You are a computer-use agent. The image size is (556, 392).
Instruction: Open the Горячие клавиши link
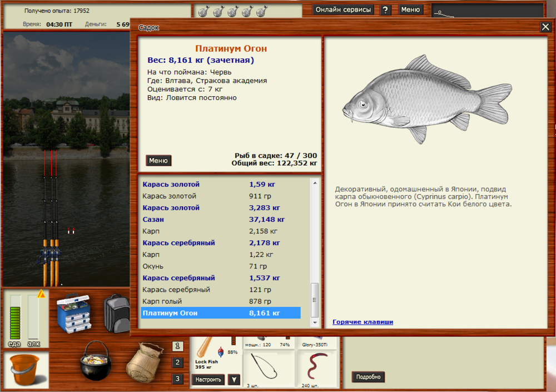[x=363, y=321]
